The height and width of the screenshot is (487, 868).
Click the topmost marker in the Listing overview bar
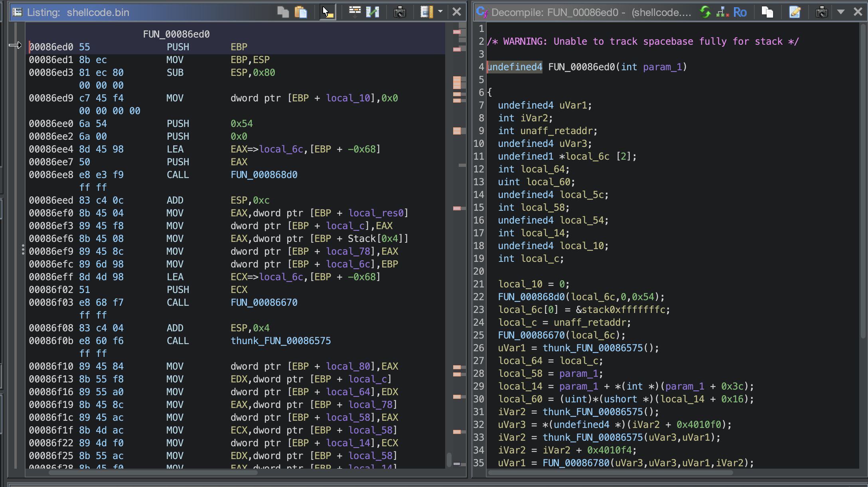pyautogui.click(x=457, y=32)
